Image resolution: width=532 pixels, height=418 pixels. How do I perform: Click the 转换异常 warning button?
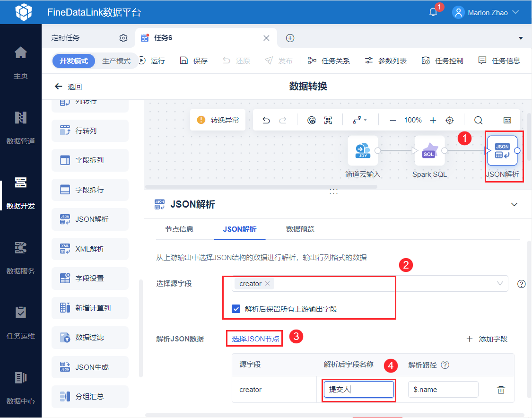[218, 120]
